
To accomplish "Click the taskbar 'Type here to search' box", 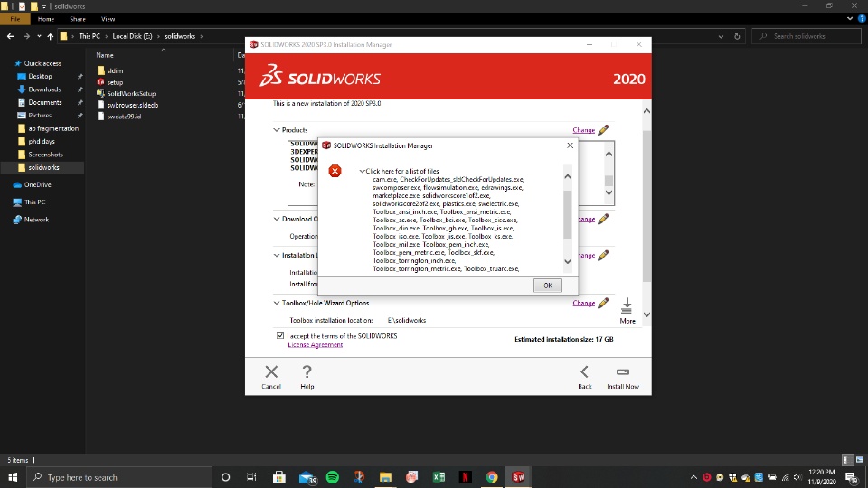I will pos(120,477).
